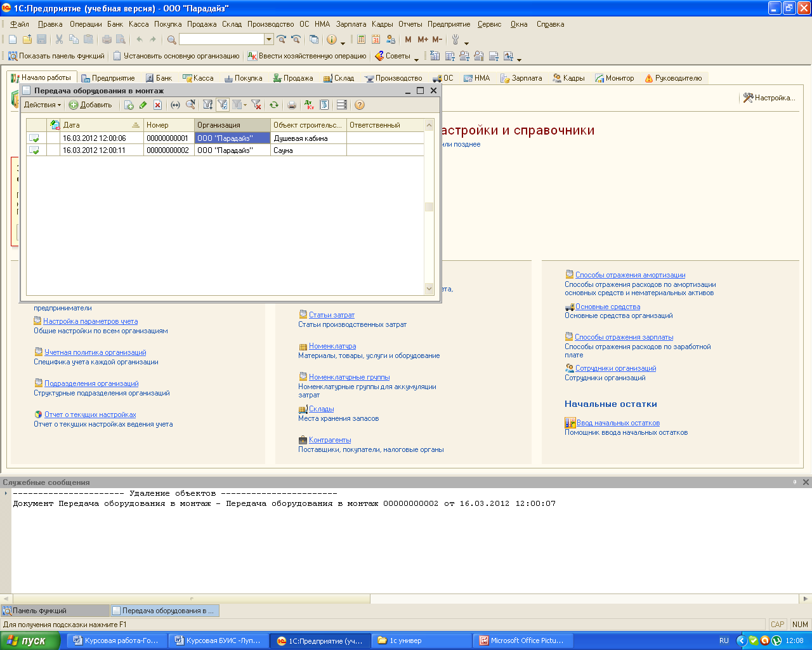
Task: Click the Add copy icon in document list toolbar
Action: (x=129, y=105)
